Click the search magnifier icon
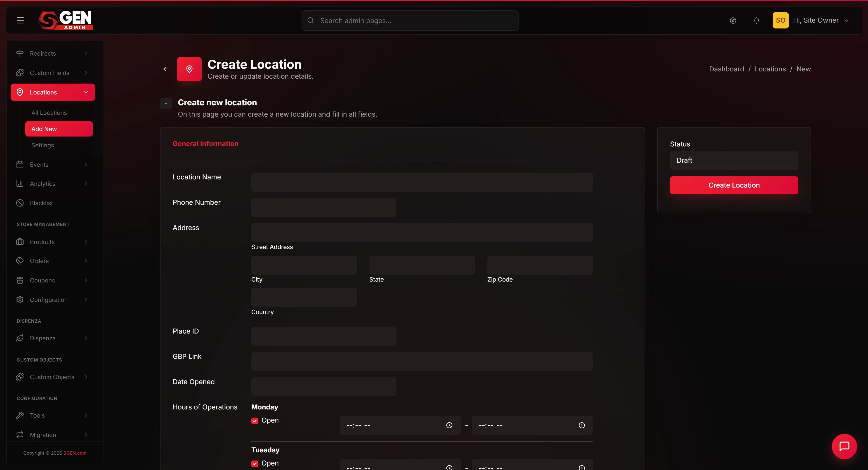 [311, 21]
